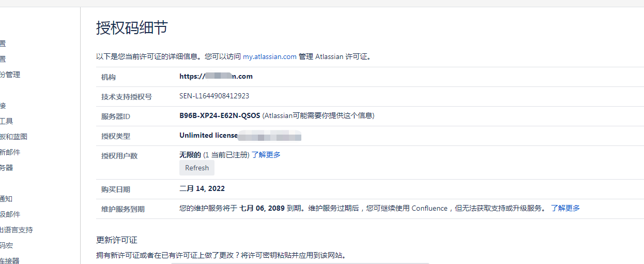The image size is (644, 264).
Task: Click the organization URL value
Action: point(216,77)
